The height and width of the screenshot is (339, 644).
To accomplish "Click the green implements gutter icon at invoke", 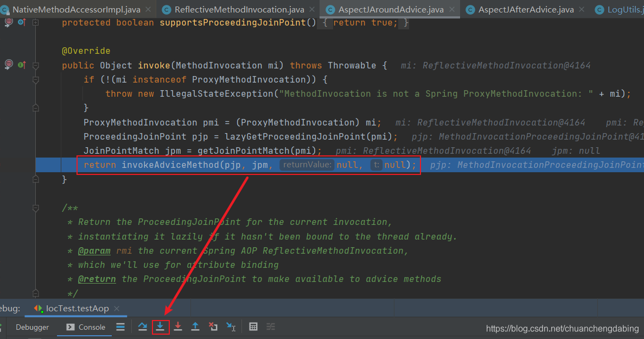I will (x=22, y=65).
